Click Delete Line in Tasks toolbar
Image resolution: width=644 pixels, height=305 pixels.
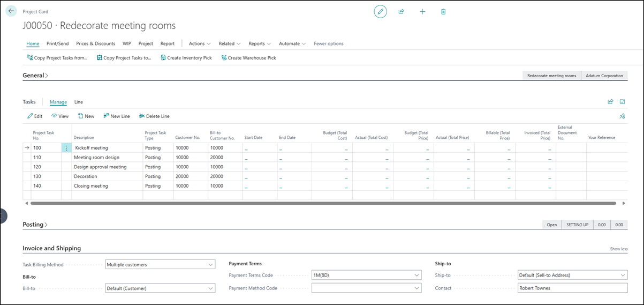click(154, 116)
